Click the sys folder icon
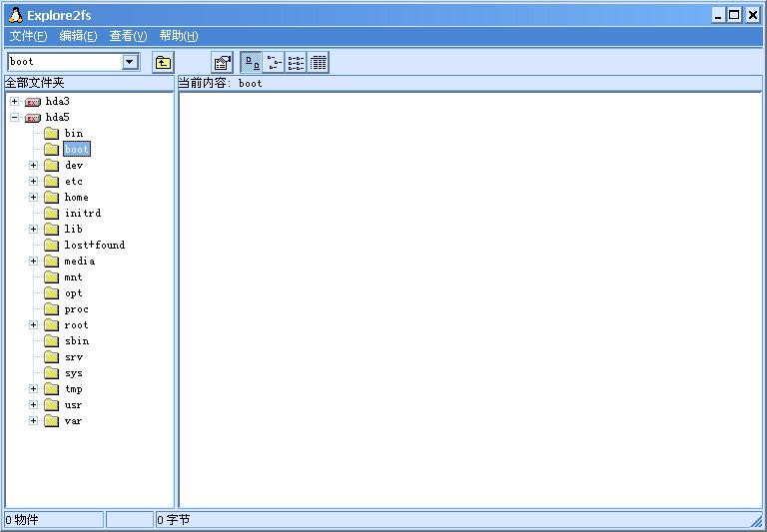Image resolution: width=767 pixels, height=532 pixels. point(51,373)
